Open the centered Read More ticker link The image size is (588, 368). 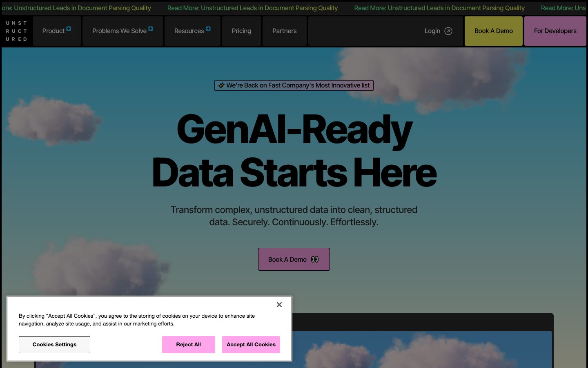click(x=252, y=8)
